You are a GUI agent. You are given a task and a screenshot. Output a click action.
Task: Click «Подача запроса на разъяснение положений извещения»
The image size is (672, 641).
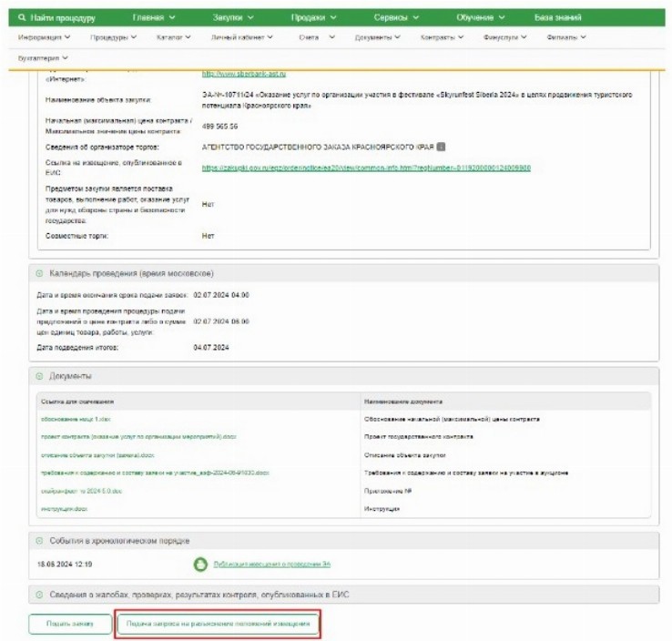tap(219, 624)
